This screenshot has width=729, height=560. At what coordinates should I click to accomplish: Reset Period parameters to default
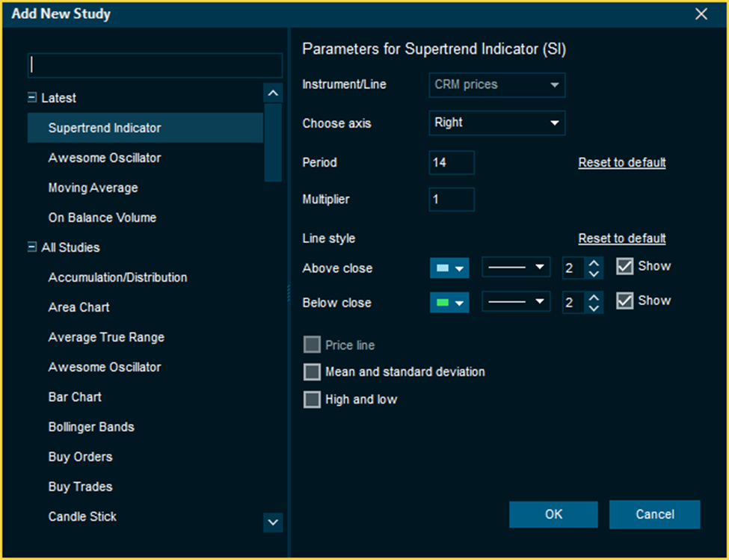621,162
